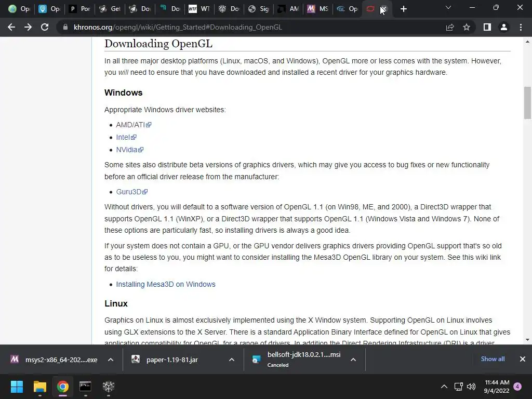The width and height of the screenshot is (532, 399).
Task: Click the scrollbar up arrow
Action: coord(527,42)
